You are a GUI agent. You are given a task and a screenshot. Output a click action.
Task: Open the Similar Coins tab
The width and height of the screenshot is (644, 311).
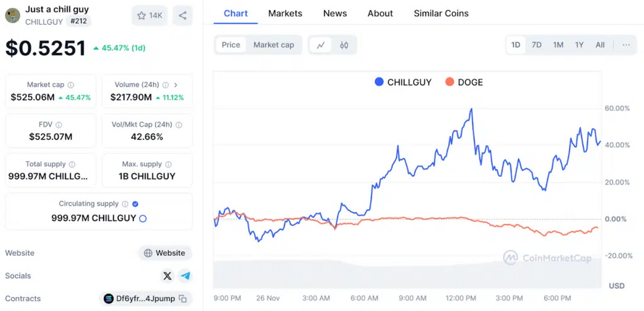click(441, 13)
